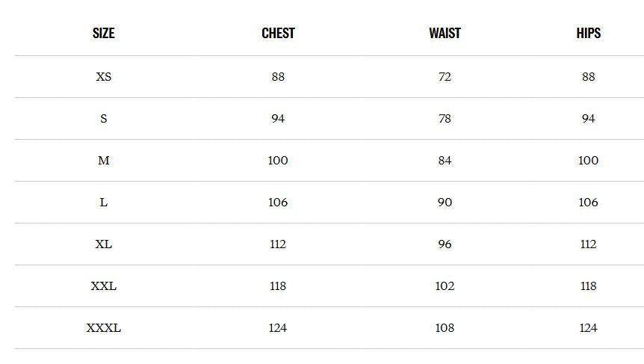Click the WAIST column header
Viewport: 644px width, 364px height.
(445, 33)
